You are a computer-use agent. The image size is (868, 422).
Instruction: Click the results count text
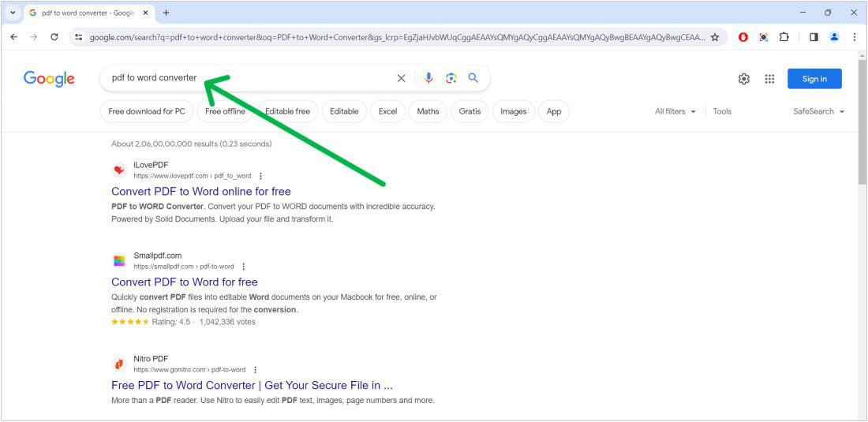192,144
